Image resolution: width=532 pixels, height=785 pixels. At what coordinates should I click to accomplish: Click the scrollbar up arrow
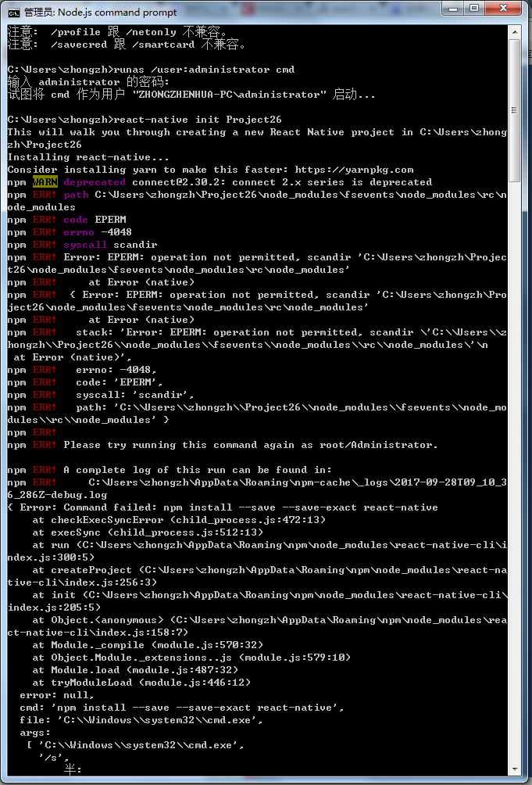tap(515, 31)
